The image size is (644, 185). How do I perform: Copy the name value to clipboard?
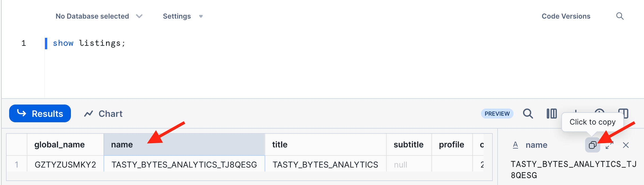click(592, 145)
